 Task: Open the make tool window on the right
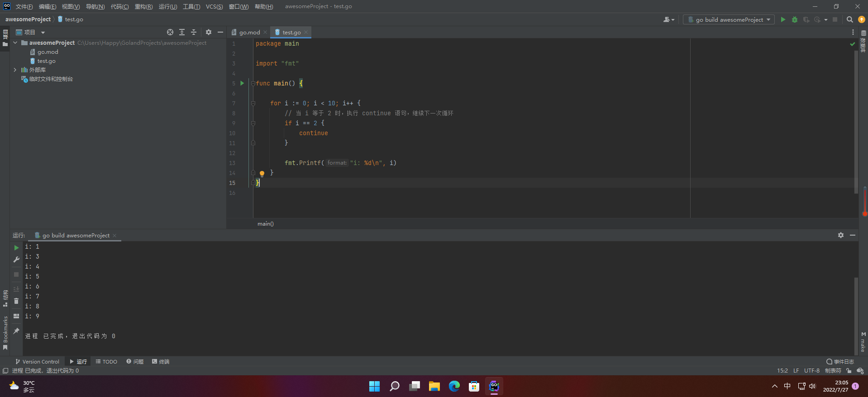pyautogui.click(x=863, y=342)
